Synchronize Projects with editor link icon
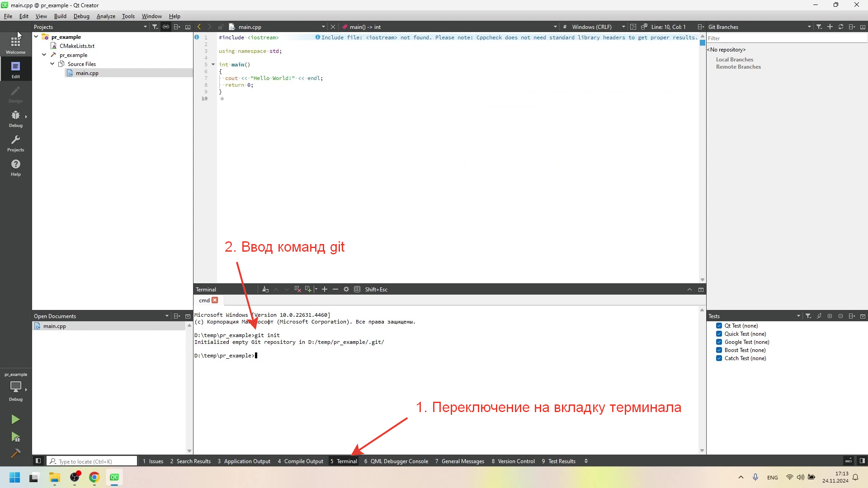This screenshot has height=488, width=868. coord(166,27)
